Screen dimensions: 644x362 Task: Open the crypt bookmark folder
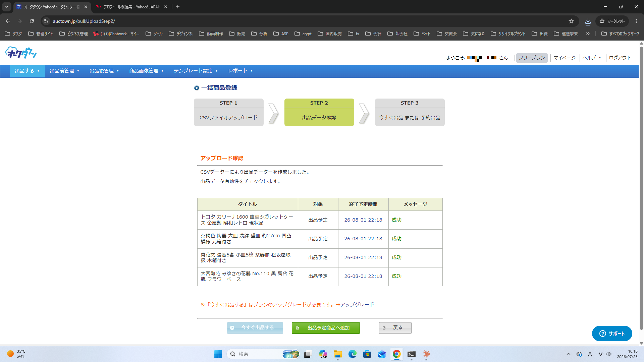click(x=303, y=34)
